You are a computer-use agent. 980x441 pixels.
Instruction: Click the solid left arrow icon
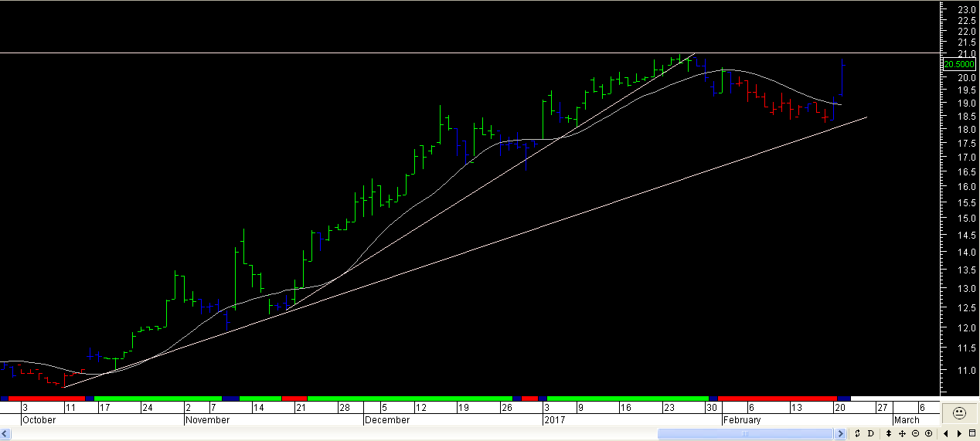pos(946,433)
